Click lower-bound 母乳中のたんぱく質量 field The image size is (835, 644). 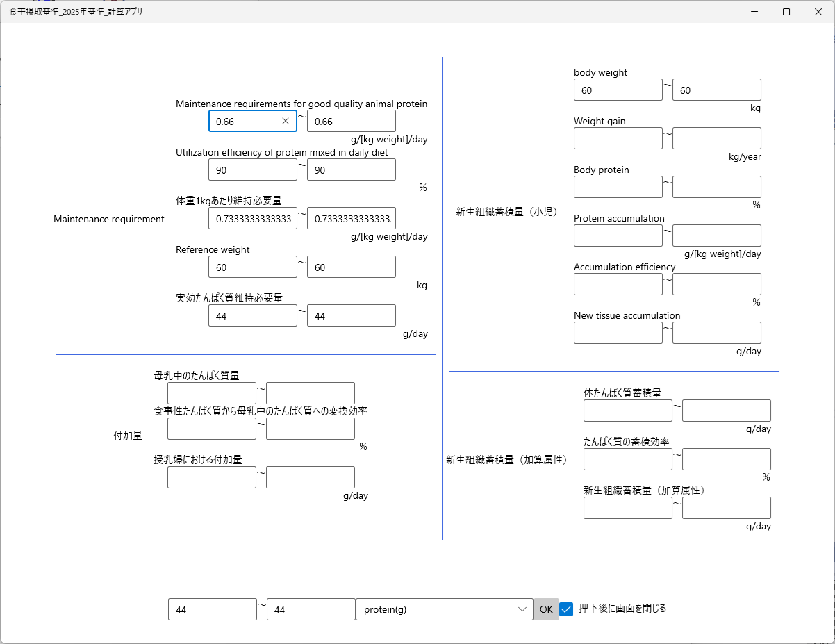tap(212, 393)
